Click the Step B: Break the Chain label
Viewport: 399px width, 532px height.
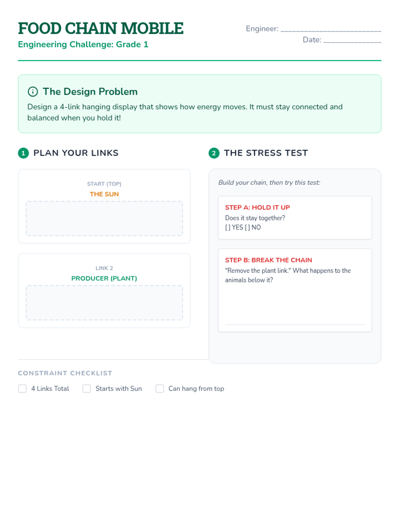point(269,260)
